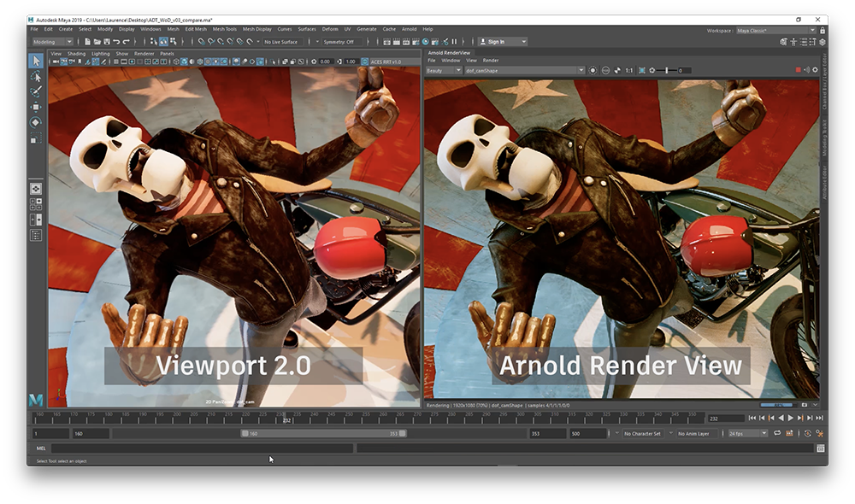Image resolution: width=855 pixels, height=504 pixels.
Task: Open the Renderer menu in viewport panel
Action: pyautogui.click(x=144, y=54)
